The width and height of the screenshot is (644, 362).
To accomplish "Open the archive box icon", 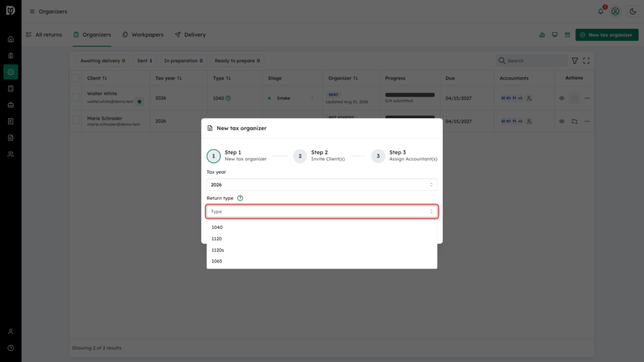I will tap(568, 35).
